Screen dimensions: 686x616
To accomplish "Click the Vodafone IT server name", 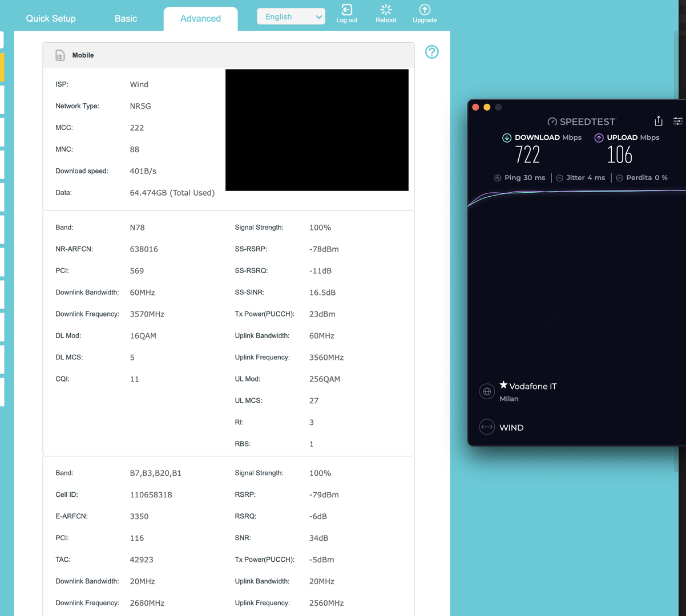I will tap(533, 386).
